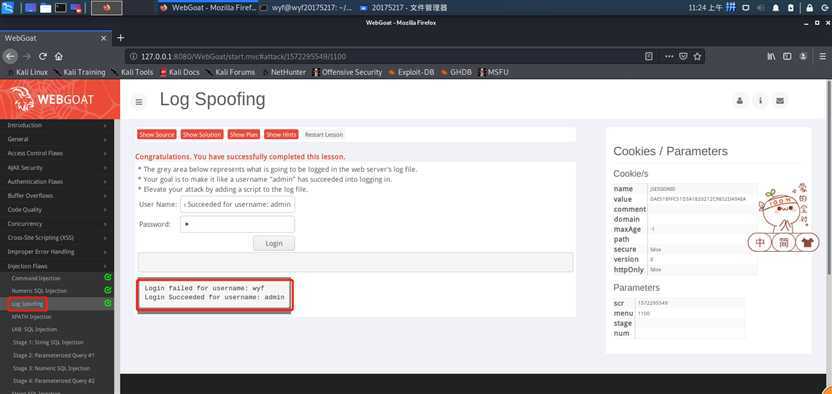Click the shirt skin button on the input widget

807,243
